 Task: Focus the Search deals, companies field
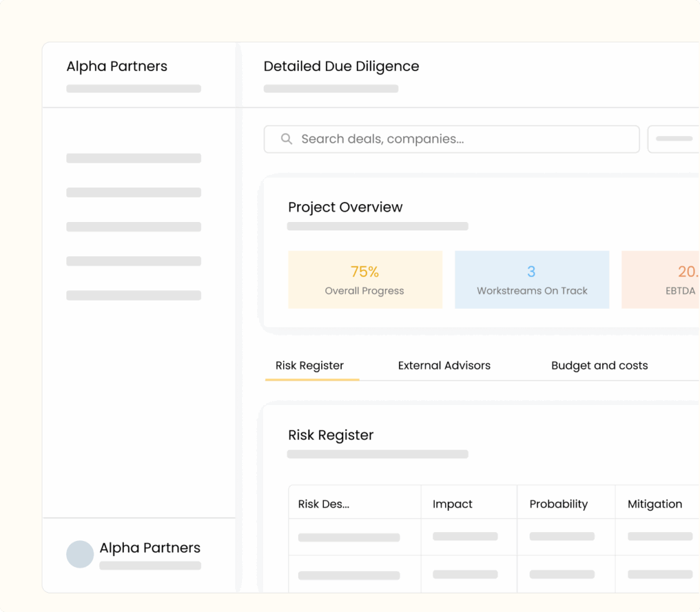tap(451, 139)
